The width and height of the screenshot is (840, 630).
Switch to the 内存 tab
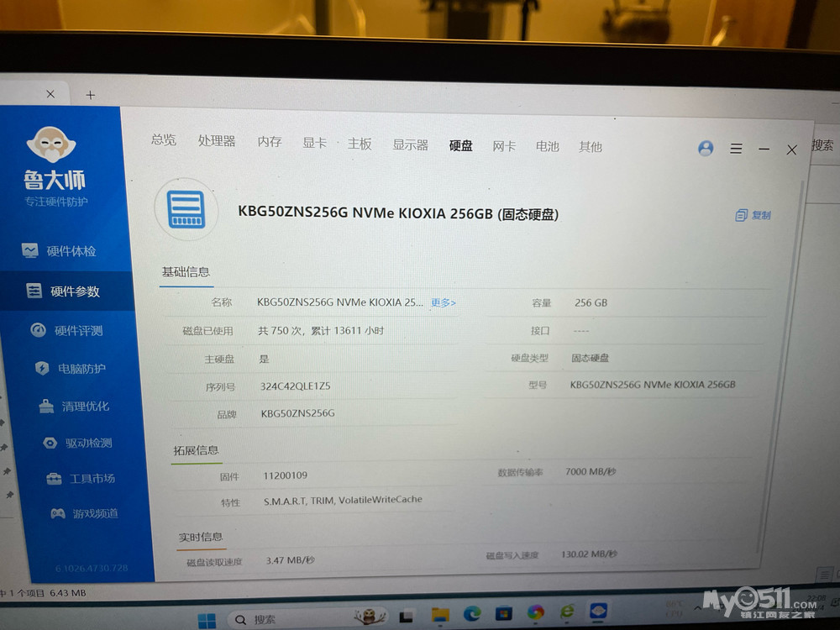click(x=270, y=141)
